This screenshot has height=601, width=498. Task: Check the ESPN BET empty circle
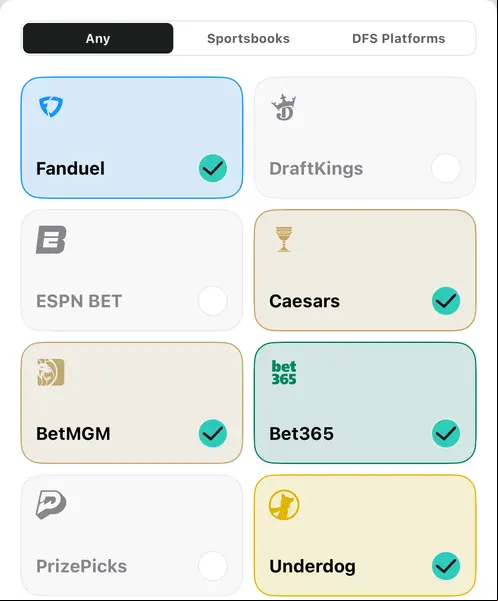pos(213,301)
